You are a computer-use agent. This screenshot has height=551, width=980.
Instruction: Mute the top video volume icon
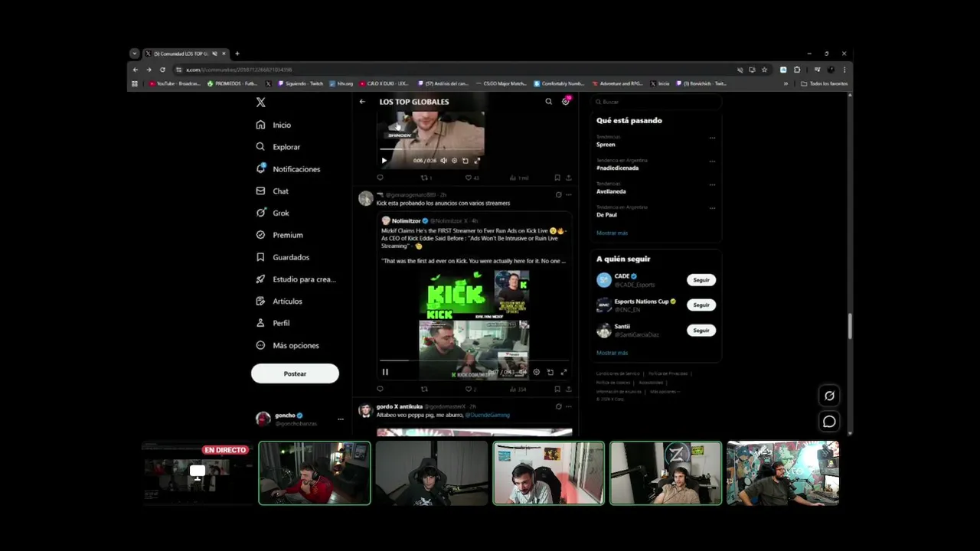tap(443, 161)
